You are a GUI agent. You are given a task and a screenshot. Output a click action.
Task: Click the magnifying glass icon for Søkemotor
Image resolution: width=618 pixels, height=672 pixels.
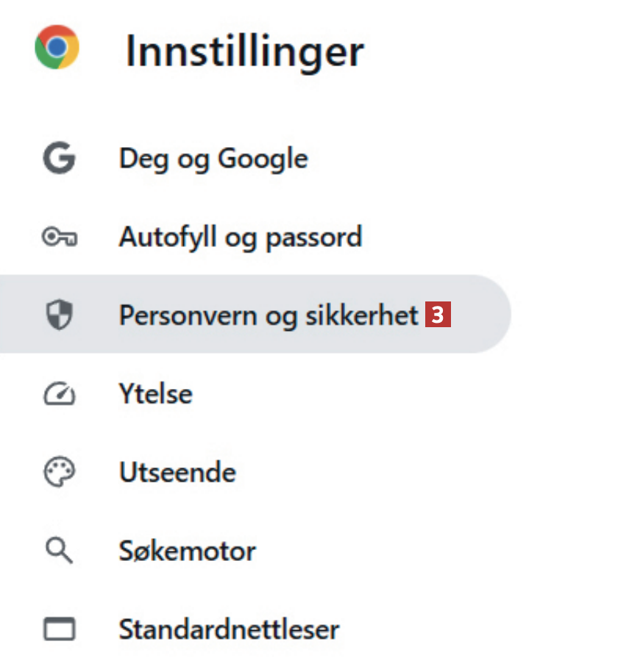59,551
